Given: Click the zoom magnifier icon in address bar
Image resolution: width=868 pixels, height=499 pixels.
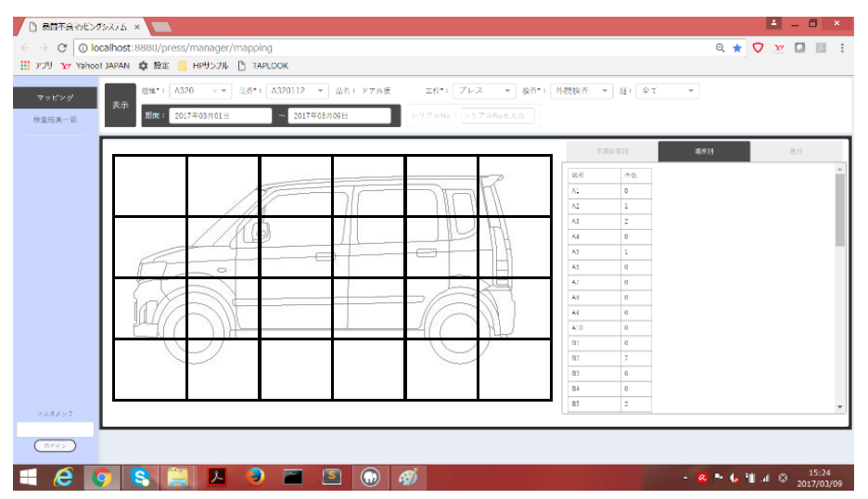Looking at the screenshot, I should pos(720,47).
